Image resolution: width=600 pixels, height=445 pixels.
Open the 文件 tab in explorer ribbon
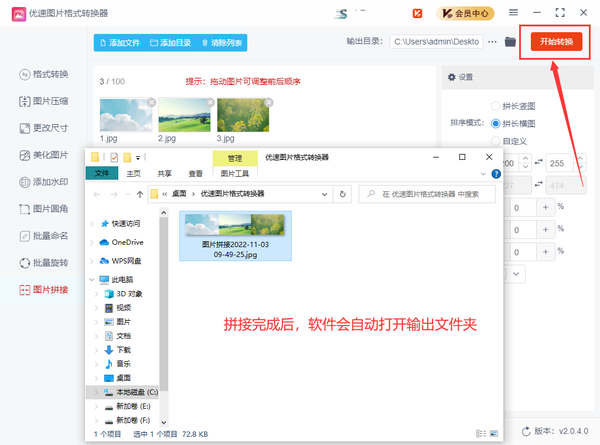pyautogui.click(x=101, y=173)
